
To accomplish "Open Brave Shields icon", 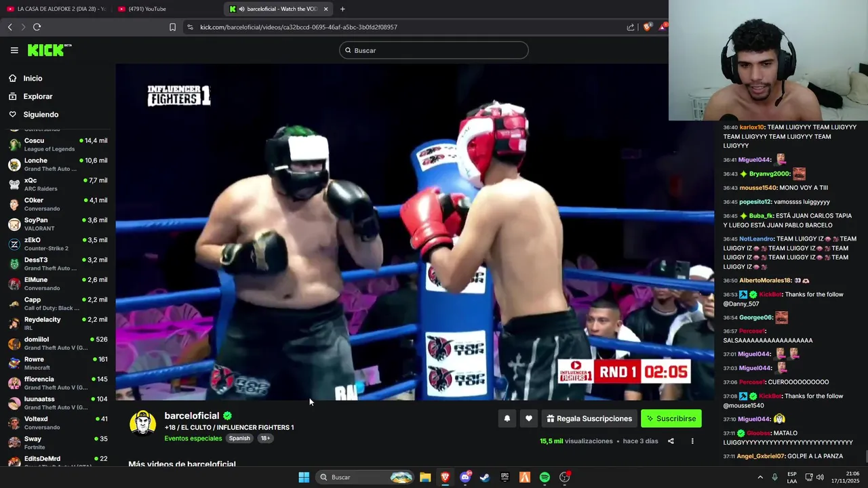I will click(648, 27).
